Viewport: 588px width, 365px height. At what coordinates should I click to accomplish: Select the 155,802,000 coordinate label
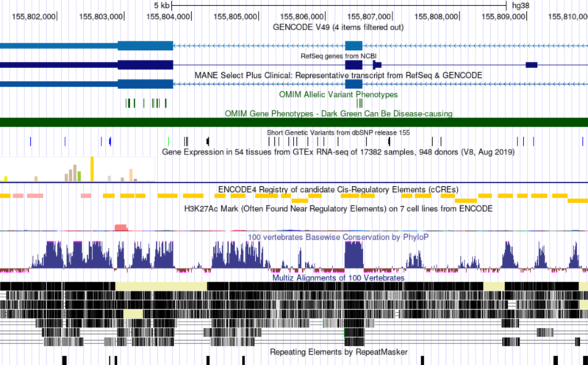pos(34,17)
